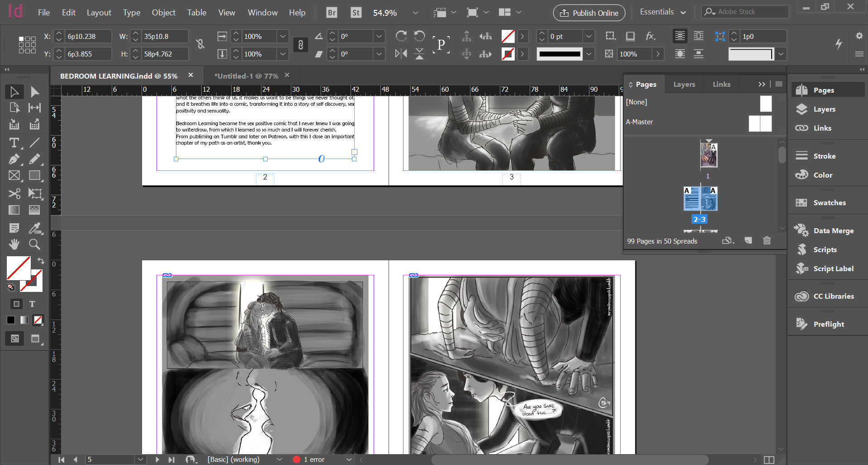Toggle formatting affects container

16,304
